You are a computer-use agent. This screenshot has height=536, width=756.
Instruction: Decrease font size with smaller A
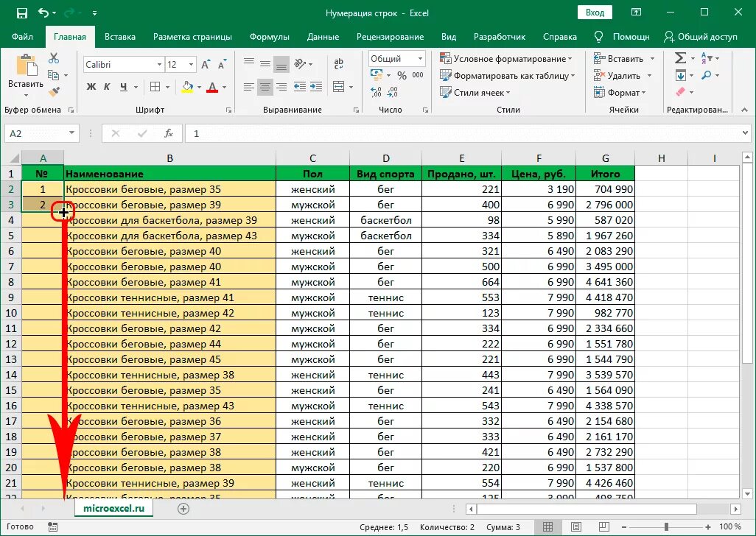[x=222, y=65]
